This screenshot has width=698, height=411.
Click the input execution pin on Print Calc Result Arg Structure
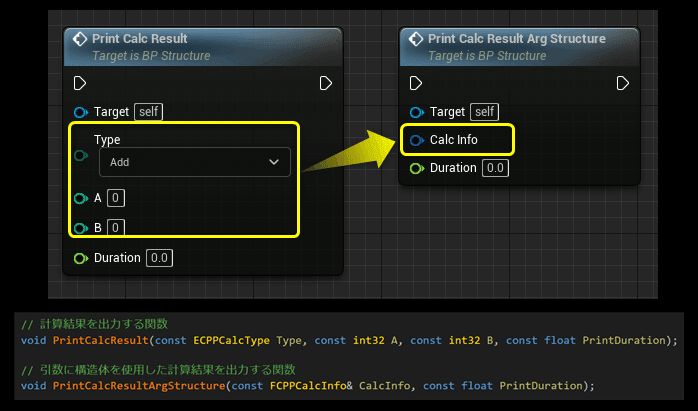pyautogui.click(x=416, y=83)
